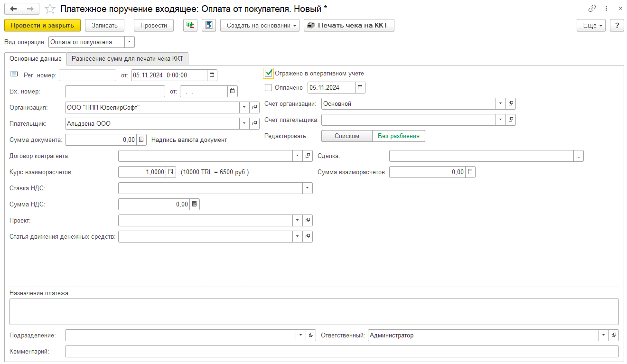The height and width of the screenshot is (364, 627).
Task: Uncheck Отражено в оперативном учете
Action: pyautogui.click(x=269, y=73)
